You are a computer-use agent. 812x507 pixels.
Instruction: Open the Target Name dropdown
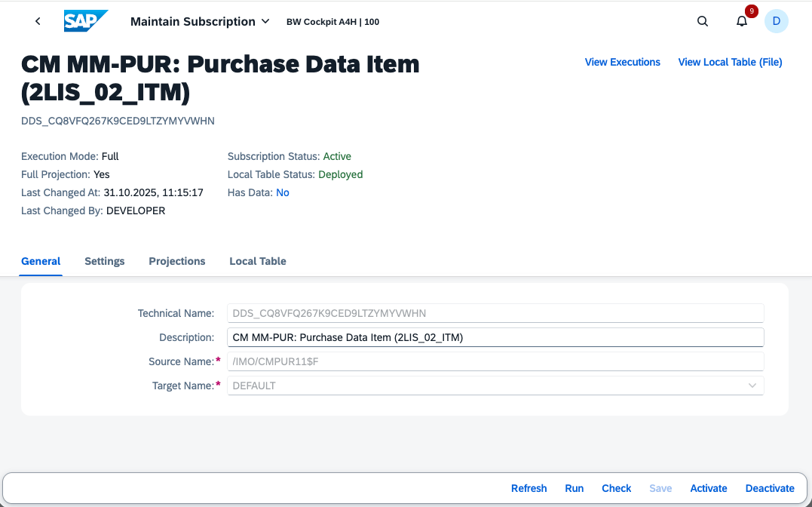(x=752, y=386)
